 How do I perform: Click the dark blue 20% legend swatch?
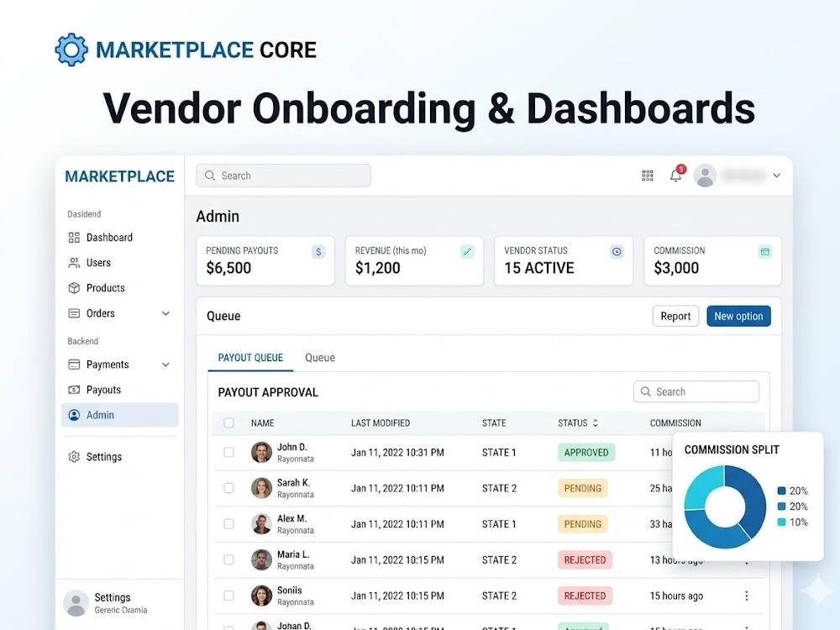(x=781, y=491)
